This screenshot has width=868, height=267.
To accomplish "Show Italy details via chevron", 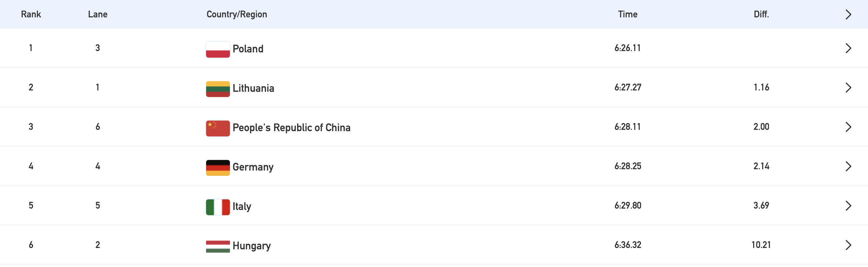I will (x=848, y=206).
